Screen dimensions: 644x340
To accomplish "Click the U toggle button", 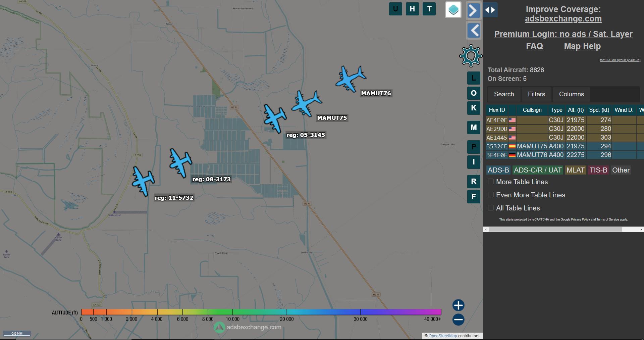I will click(x=395, y=9).
